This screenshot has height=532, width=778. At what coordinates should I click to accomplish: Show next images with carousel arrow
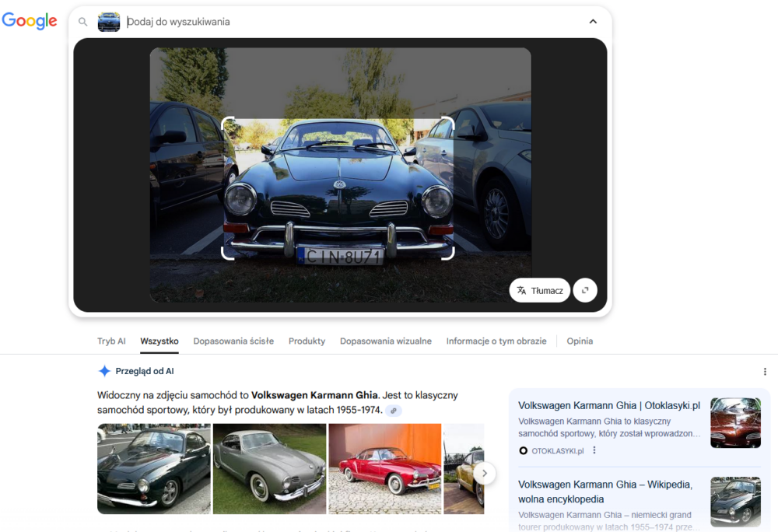point(485,472)
